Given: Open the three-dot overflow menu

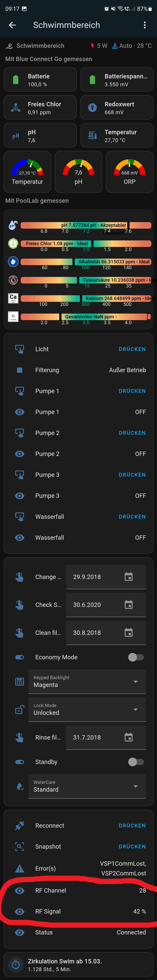Looking at the screenshot, I should pos(144,25).
